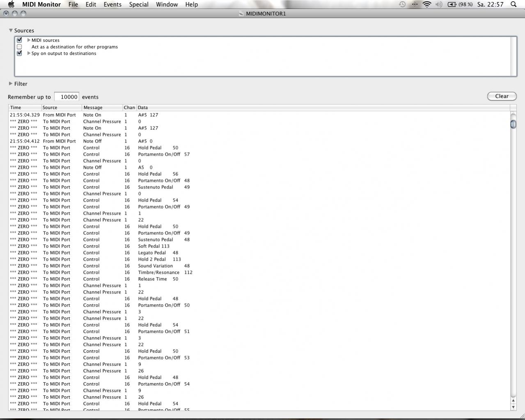The height and width of the screenshot is (420, 525).
Task: Open the Events menu
Action: click(112, 4)
